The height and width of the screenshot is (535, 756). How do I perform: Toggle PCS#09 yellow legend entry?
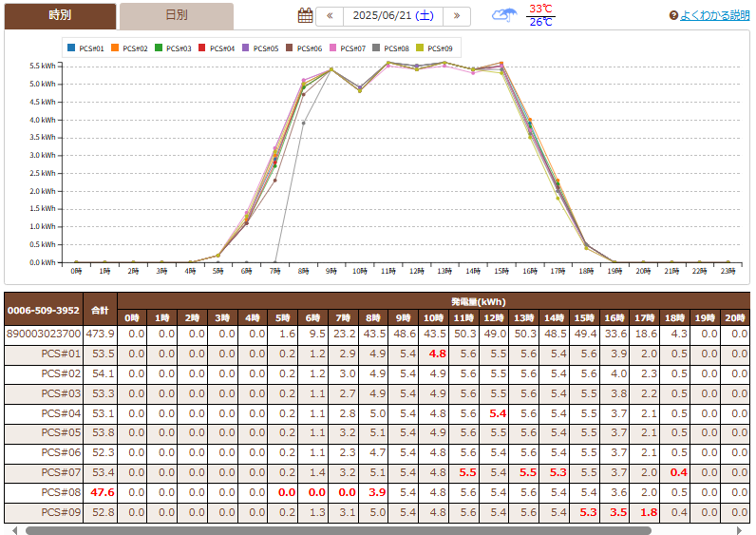pos(434,48)
